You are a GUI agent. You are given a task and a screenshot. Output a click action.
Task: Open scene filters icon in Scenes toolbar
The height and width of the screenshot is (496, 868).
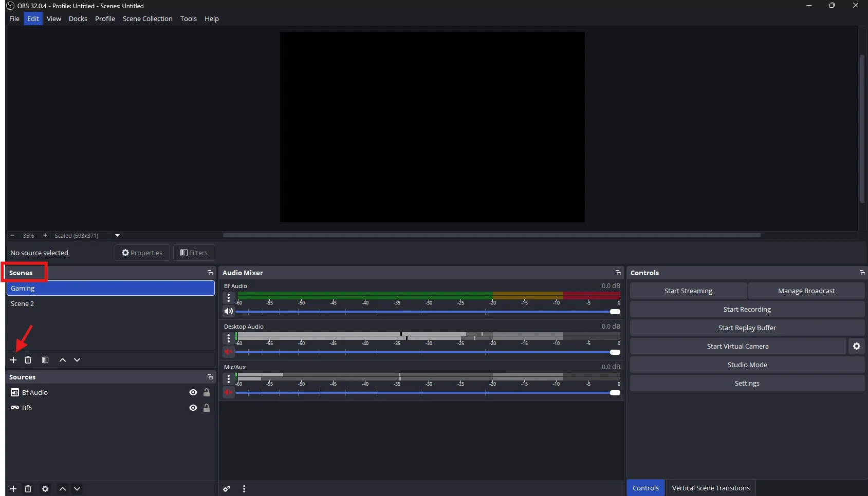[x=45, y=360]
